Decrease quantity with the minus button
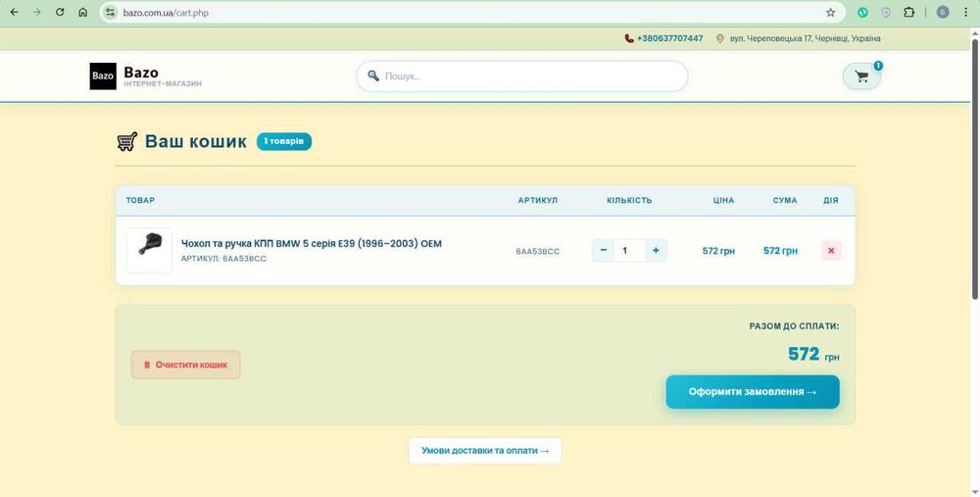This screenshot has height=497, width=980. point(603,251)
